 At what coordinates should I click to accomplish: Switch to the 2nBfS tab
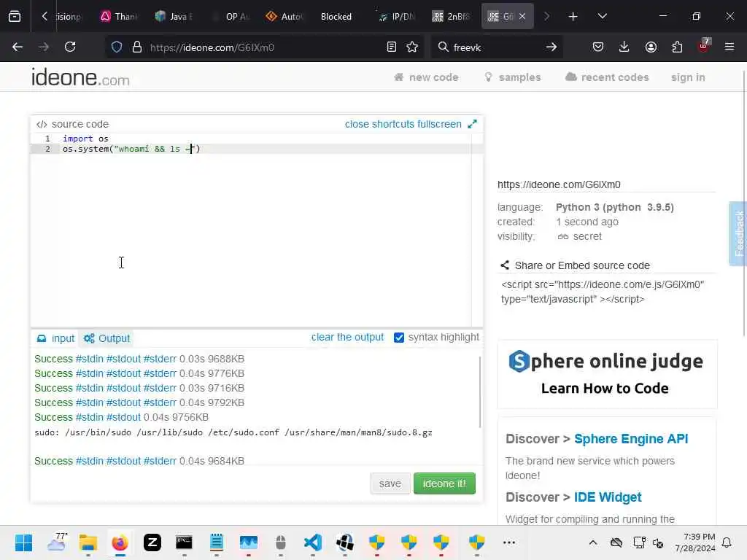coord(451,17)
